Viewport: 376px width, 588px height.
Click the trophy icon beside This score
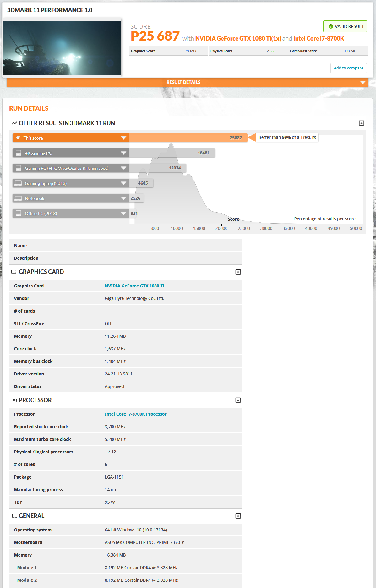[x=18, y=138]
